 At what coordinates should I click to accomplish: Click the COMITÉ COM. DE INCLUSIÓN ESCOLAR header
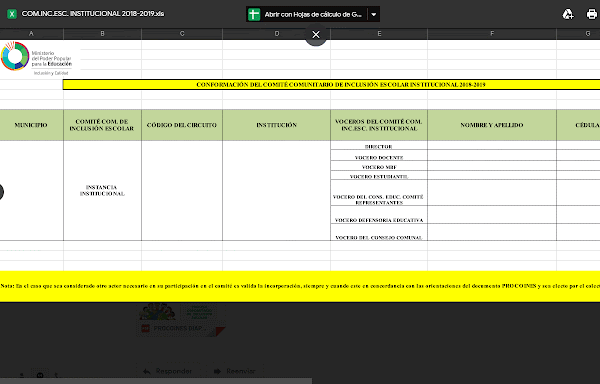click(x=102, y=125)
